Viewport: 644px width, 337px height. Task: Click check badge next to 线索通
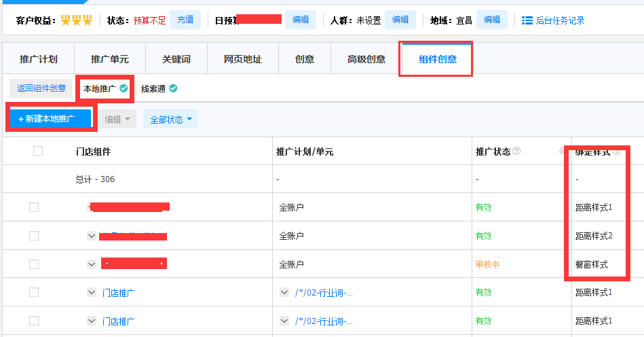pos(173,88)
